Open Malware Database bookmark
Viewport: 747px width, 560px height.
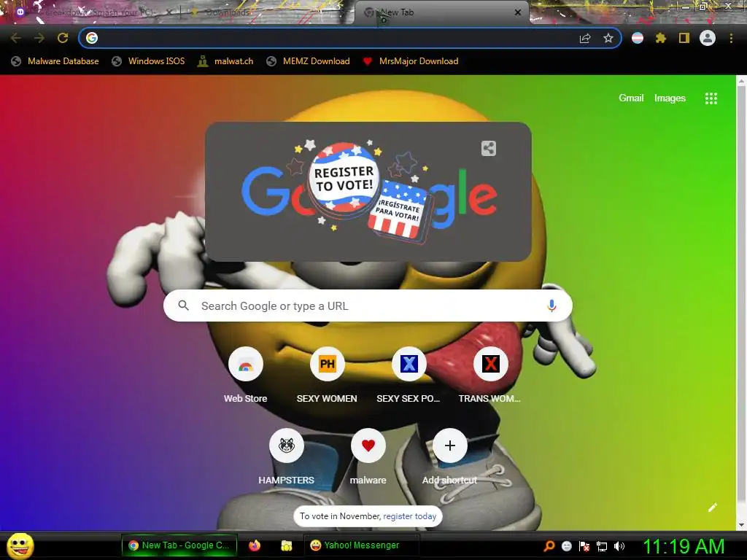coord(55,61)
